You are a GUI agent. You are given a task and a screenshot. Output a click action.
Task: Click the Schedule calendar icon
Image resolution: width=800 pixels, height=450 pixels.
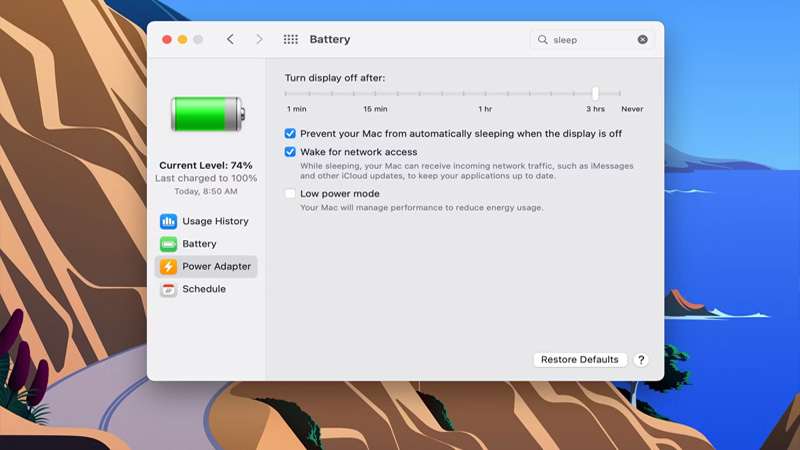coord(168,289)
